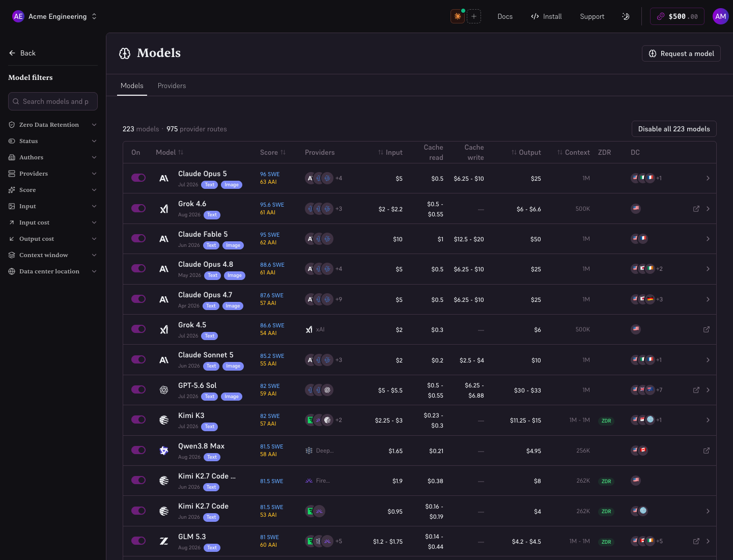Disable the Claude Fable 5 model switch
733x560 pixels.
click(x=138, y=238)
